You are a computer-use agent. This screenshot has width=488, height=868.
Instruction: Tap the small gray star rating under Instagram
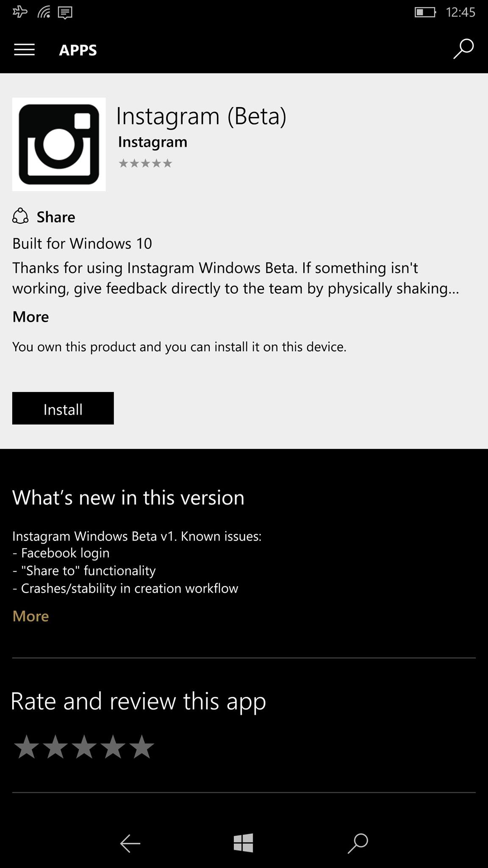pyautogui.click(x=145, y=163)
